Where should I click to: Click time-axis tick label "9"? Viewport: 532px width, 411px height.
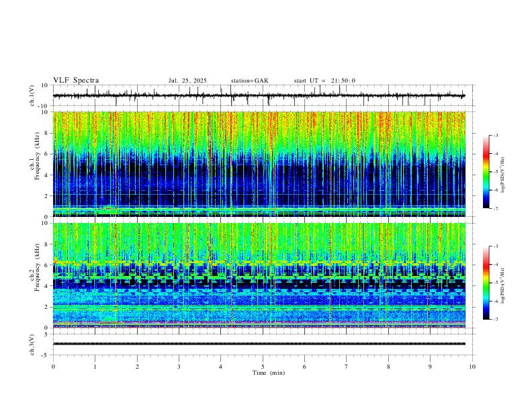pyautogui.click(x=430, y=367)
